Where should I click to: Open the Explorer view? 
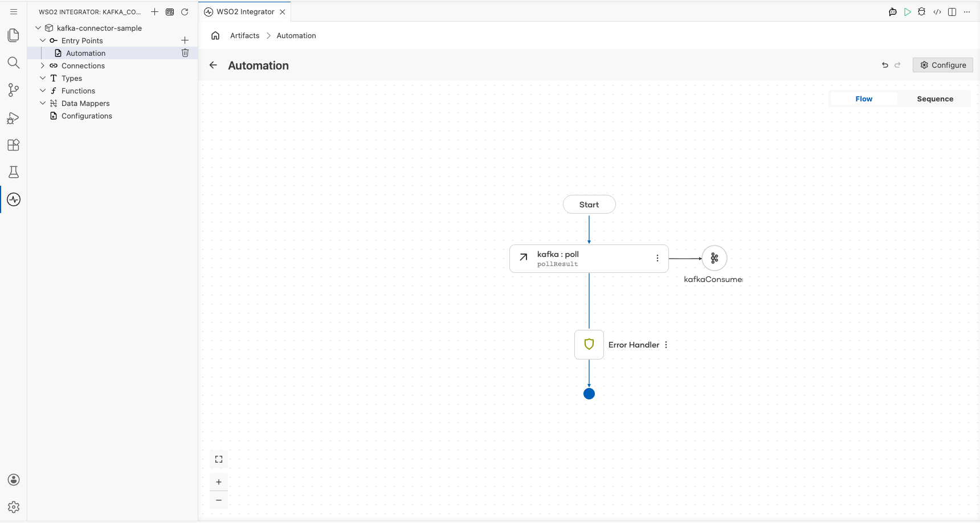point(14,35)
